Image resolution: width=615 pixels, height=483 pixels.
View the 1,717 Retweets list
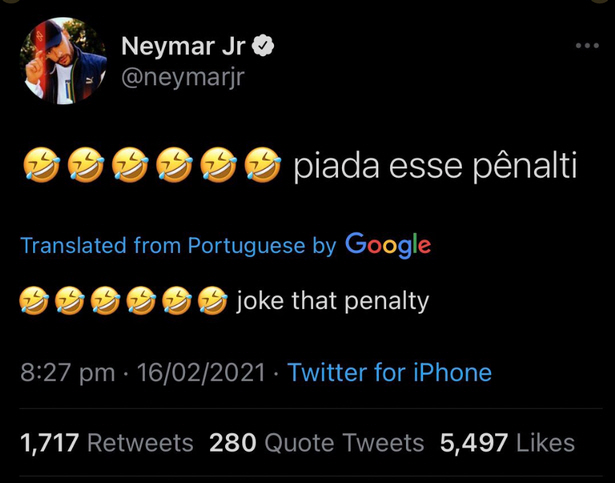coord(107,443)
